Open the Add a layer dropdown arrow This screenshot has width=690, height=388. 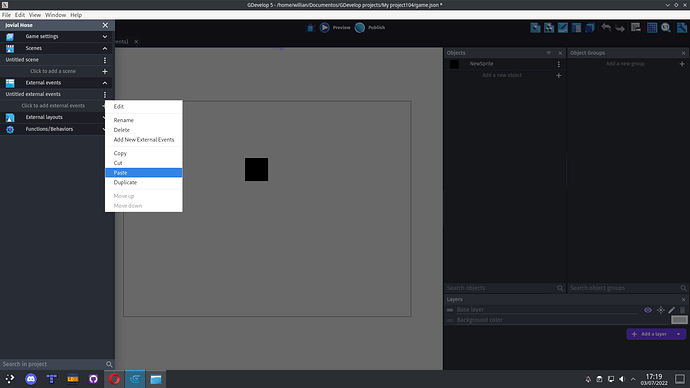(x=679, y=334)
